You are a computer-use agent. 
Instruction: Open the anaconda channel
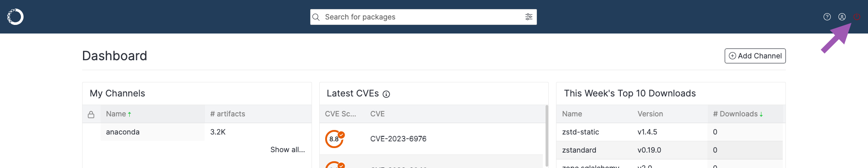click(123, 132)
